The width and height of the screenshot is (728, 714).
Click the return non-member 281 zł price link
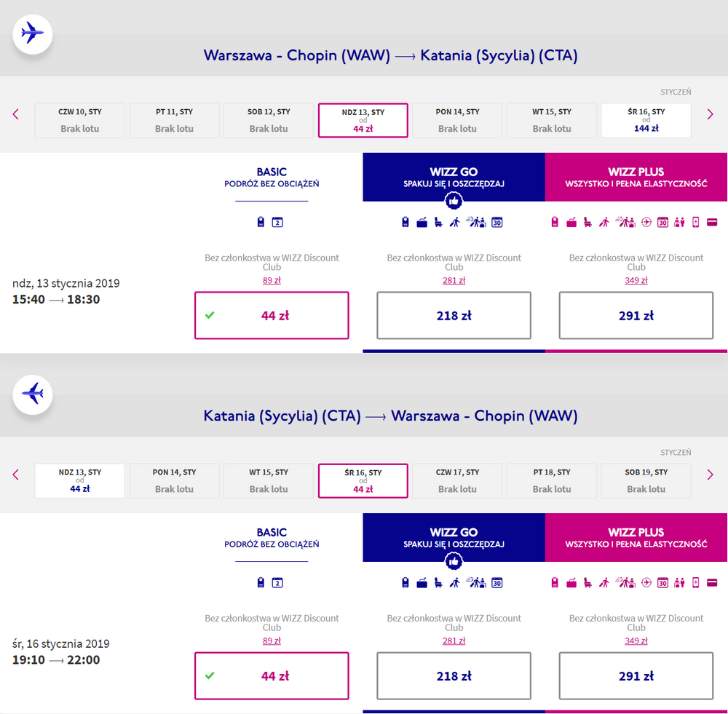[454, 640]
